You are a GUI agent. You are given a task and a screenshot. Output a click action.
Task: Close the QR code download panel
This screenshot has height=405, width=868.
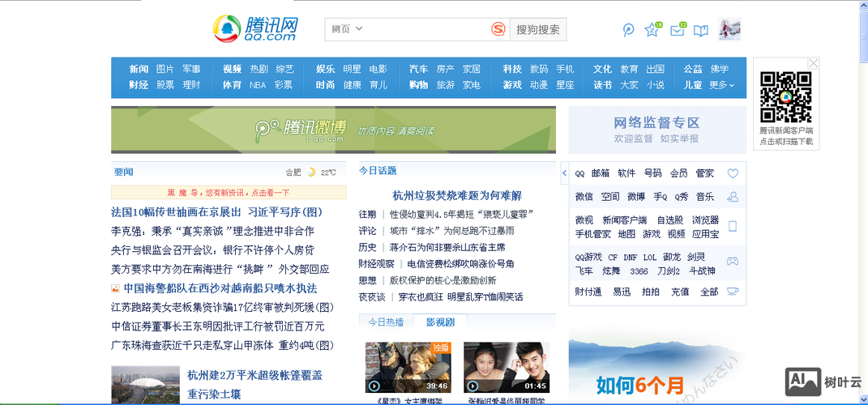click(x=813, y=63)
